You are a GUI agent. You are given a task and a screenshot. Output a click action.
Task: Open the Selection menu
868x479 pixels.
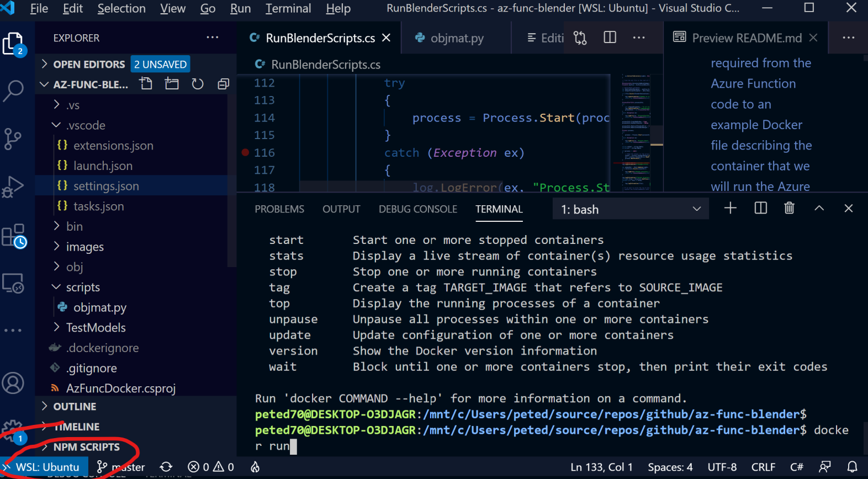pos(121,8)
